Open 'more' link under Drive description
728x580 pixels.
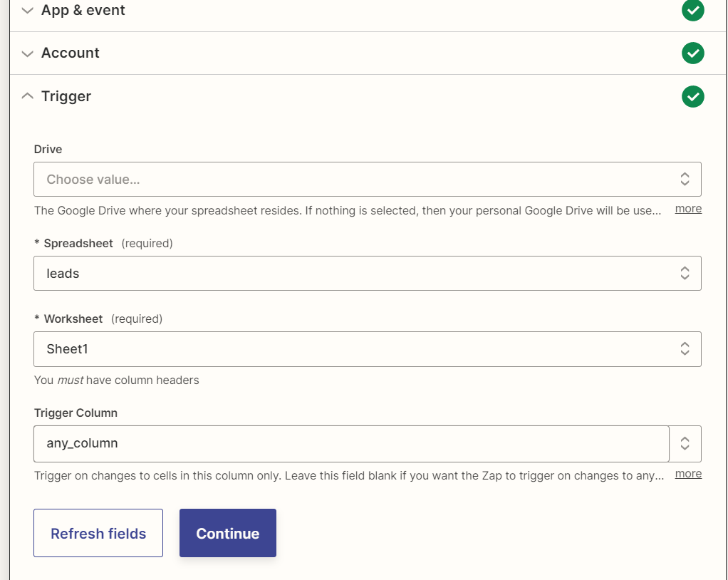[688, 209]
